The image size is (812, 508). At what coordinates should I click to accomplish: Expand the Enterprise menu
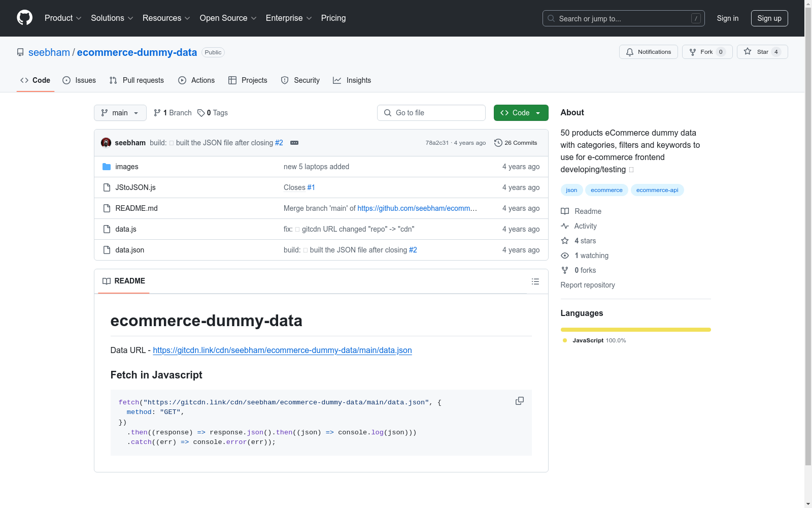tap(289, 18)
